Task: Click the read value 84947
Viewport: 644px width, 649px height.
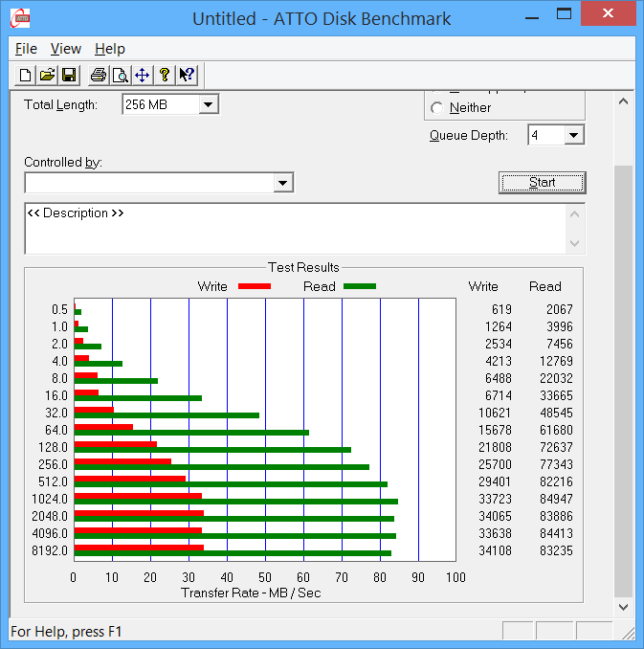Action: pyautogui.click(x=556, y=499)
